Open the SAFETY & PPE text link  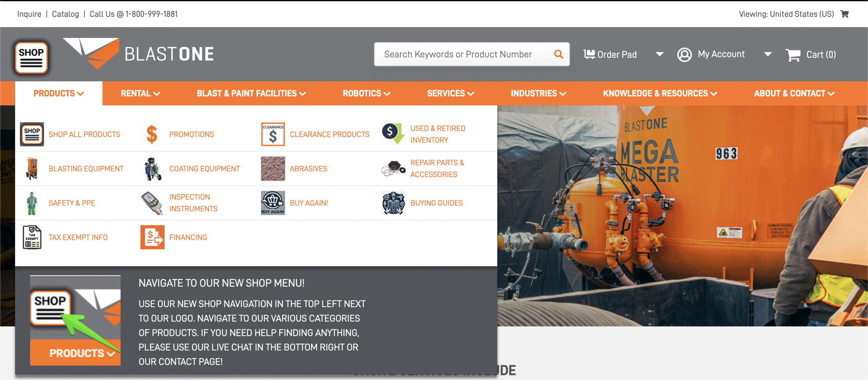click(72, 203)
